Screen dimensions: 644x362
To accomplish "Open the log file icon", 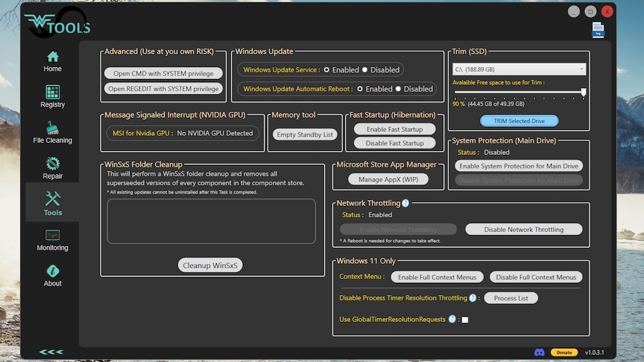I will click(597, 30).
